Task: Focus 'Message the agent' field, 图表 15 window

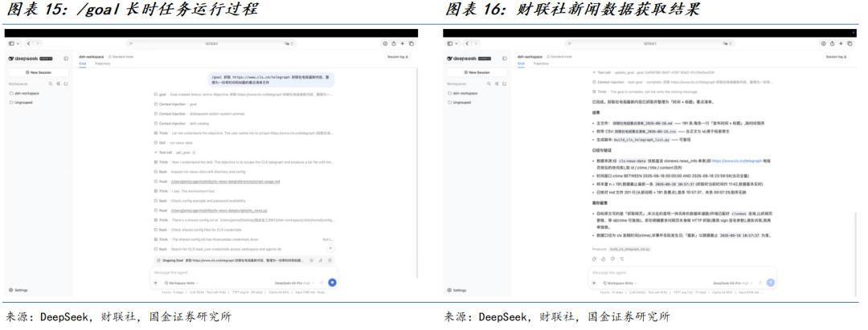Action: [x=244, y=272]
